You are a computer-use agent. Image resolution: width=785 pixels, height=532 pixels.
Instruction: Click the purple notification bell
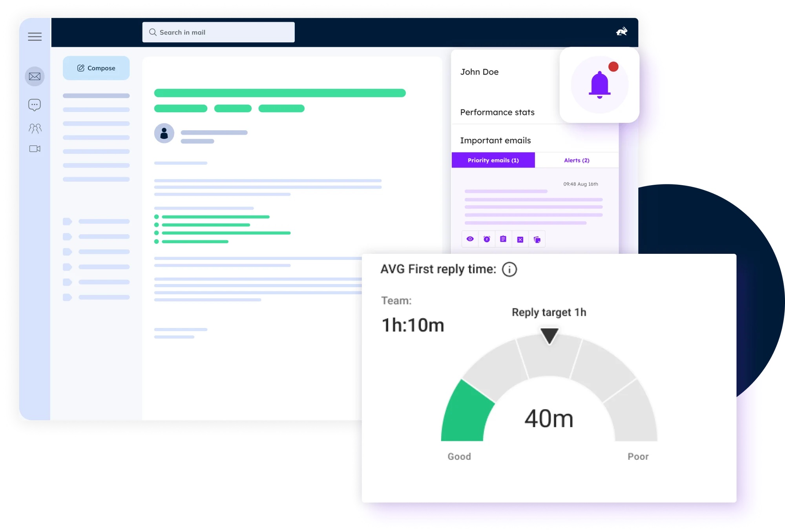[599, 85]
